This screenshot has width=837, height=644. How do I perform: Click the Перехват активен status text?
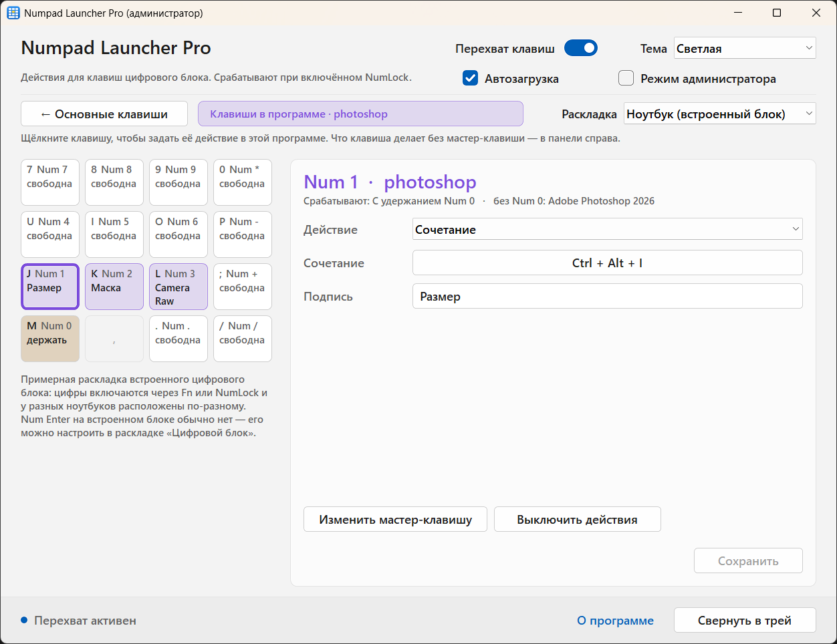click(85, 621)
